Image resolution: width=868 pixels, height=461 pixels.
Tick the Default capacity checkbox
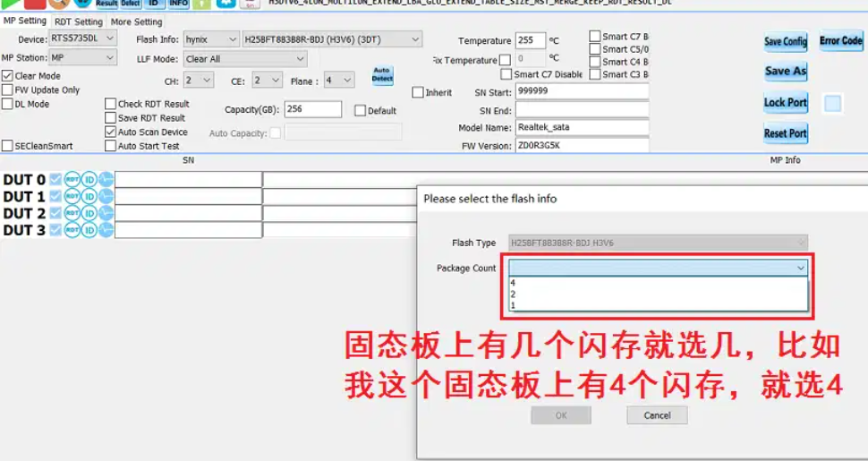(x=360, y=111)
